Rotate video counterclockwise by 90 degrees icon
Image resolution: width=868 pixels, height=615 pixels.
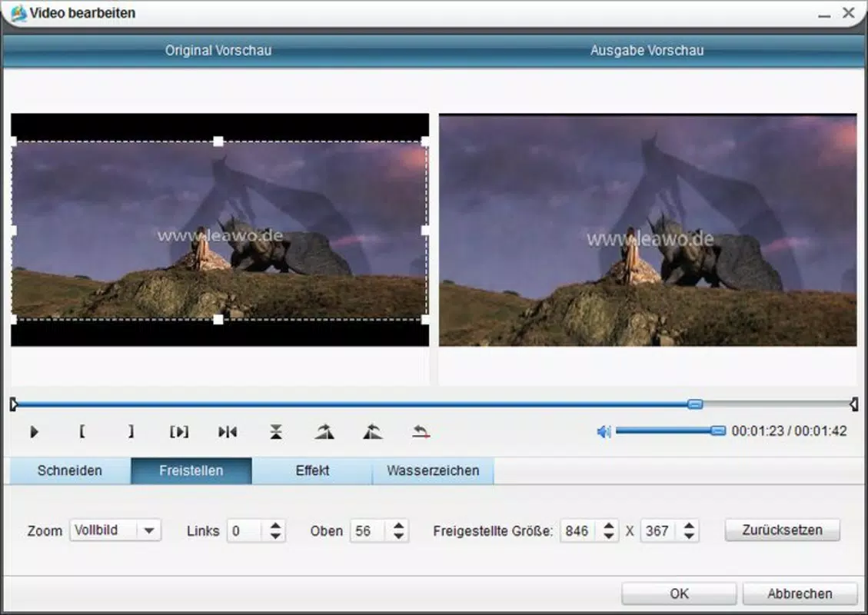[x=373, y=432]
